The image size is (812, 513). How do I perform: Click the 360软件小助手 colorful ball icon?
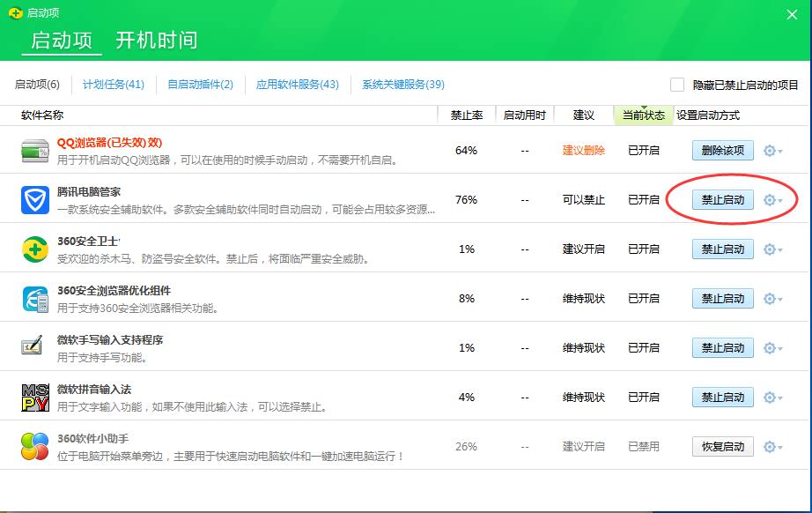click(x=35, y=447)
